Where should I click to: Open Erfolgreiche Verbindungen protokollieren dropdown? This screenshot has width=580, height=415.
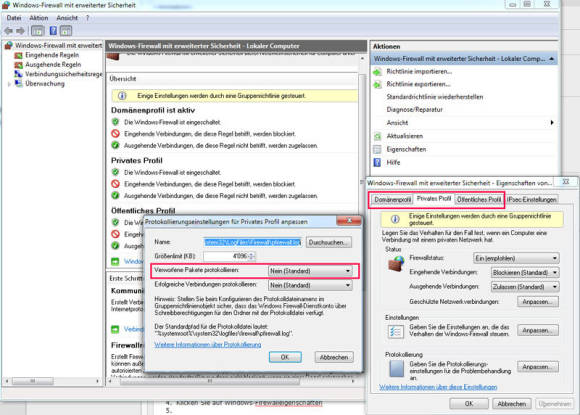click(x=310, y=285)
